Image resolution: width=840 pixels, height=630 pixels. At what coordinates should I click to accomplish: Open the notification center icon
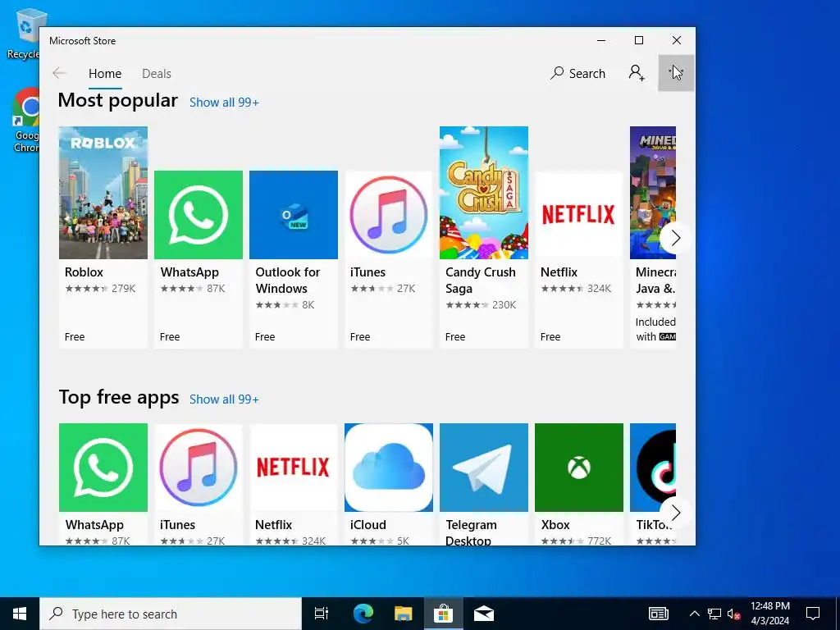pyautogui.click(x=813, y=614)
